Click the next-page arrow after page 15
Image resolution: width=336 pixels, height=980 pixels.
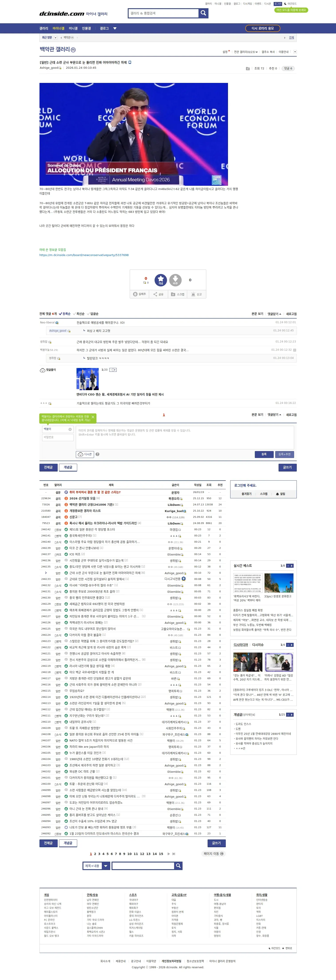pyautogui.click(x=169, y=854)
